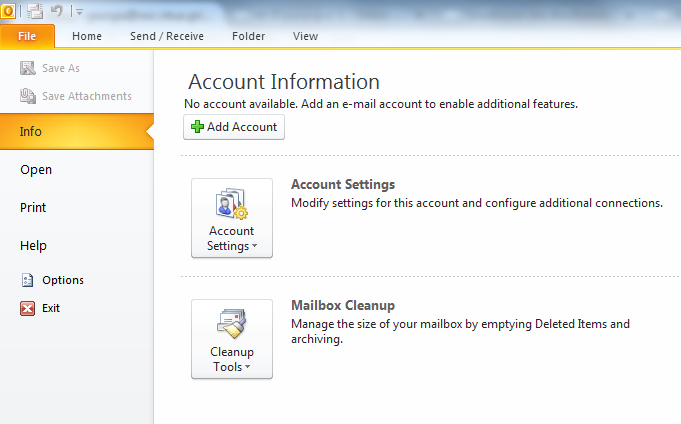Click the Send/Receive All Folders quick access icon

click(x=35, y=10)
